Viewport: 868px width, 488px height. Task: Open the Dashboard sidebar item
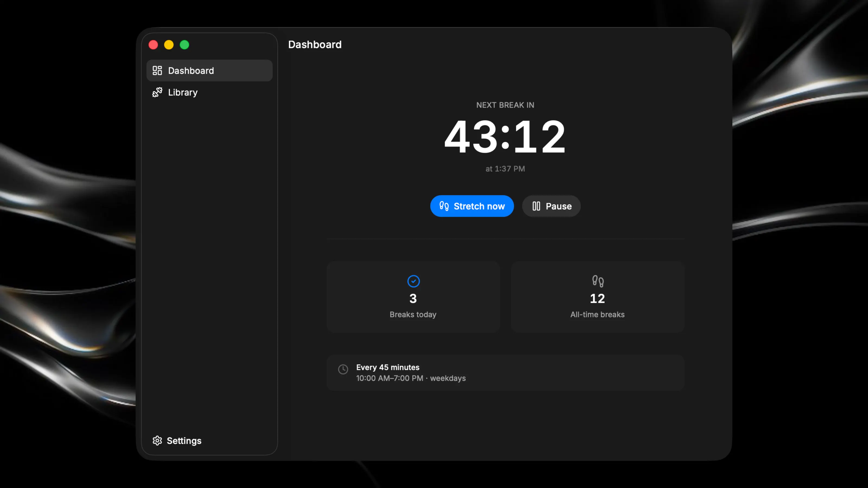click(209, 70)
